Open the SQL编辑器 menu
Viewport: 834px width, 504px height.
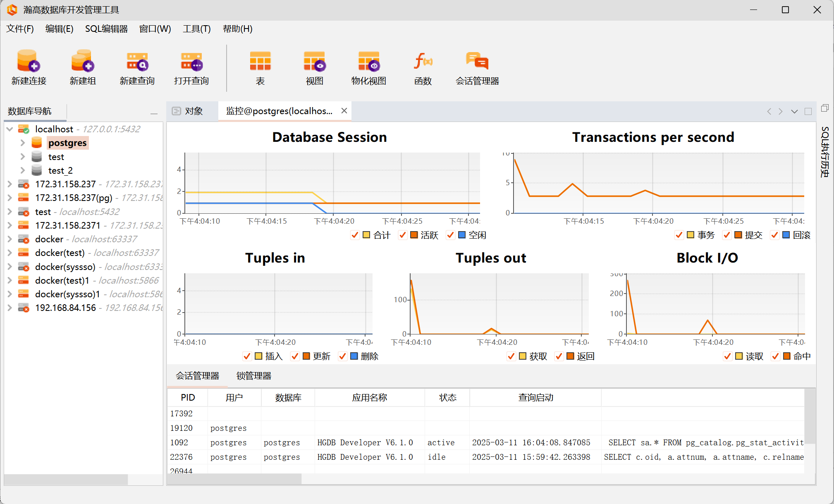point(106,29)
